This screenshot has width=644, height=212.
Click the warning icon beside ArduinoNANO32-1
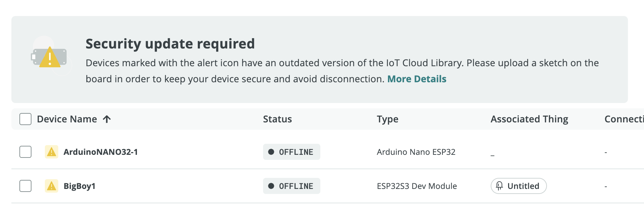52,152
